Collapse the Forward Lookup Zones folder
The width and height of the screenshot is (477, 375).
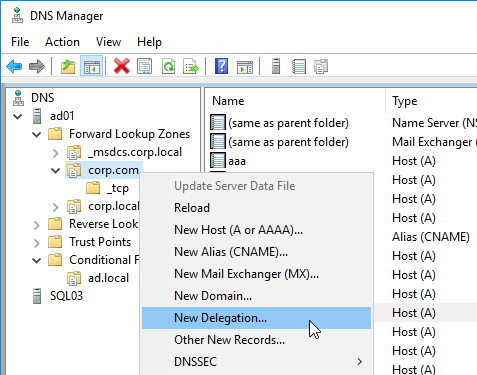(x=36, y=134)
